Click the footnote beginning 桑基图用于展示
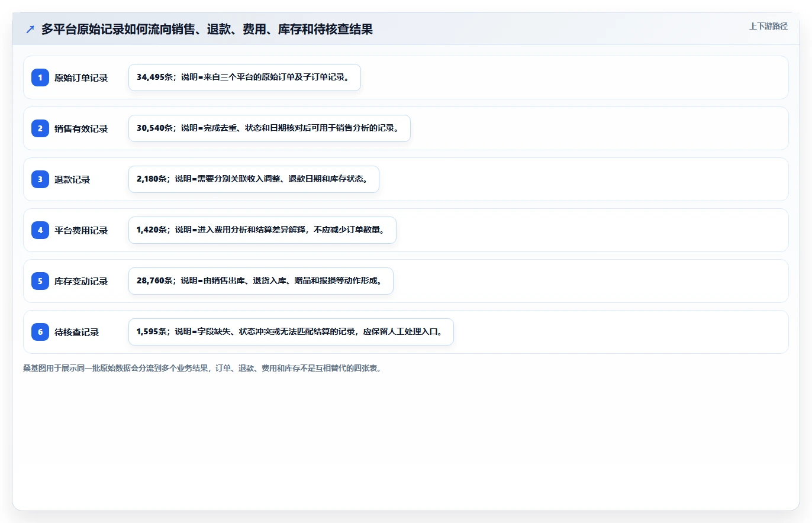The height and width of the screenshot is (523, 812). [202, 368]
